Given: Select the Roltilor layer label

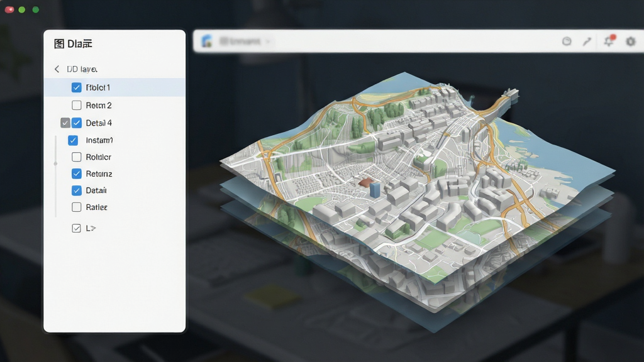Looking at the screenshot, I should 98,156.
